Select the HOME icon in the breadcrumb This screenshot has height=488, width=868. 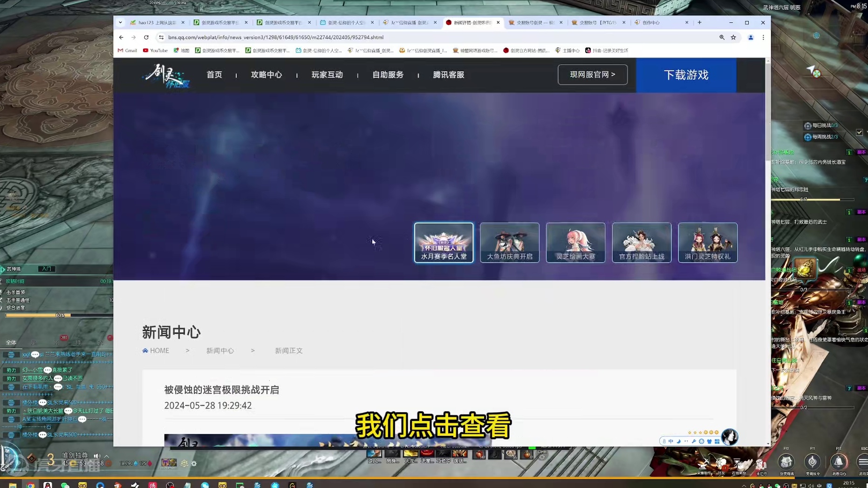pyautogui.click(x=145, y=350)
